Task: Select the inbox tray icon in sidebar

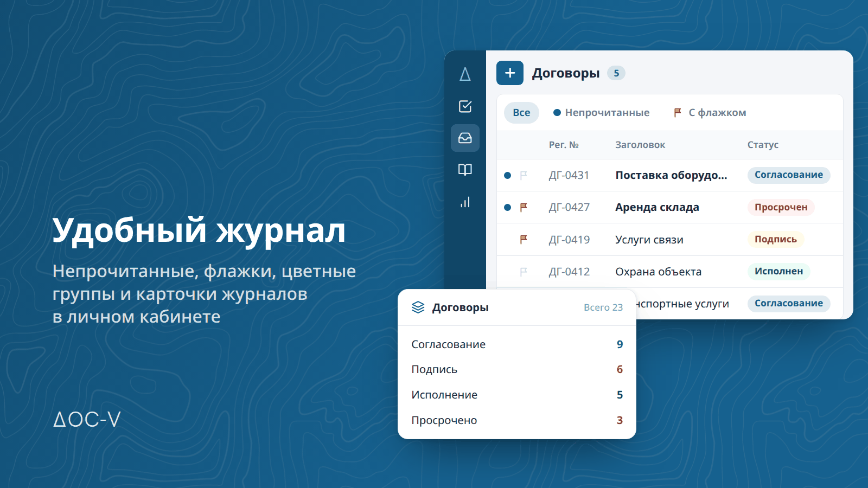Action: [x=465, y=138]
